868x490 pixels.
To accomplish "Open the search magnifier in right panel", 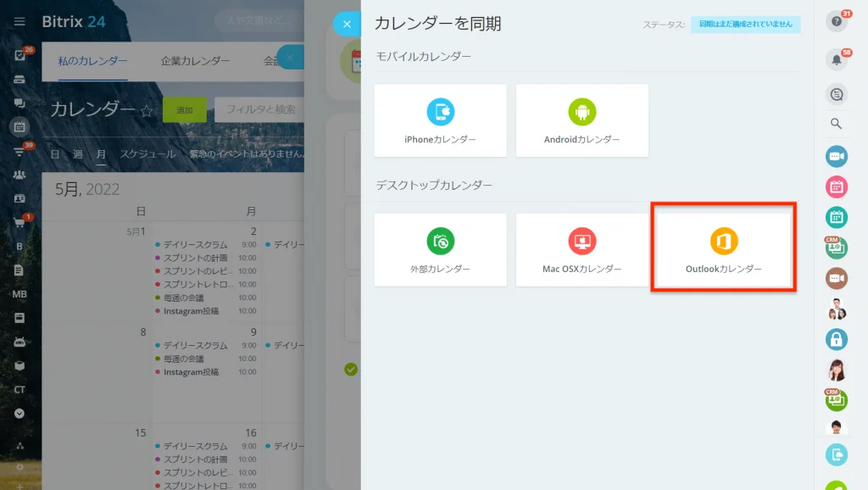I will pos(837,124).
